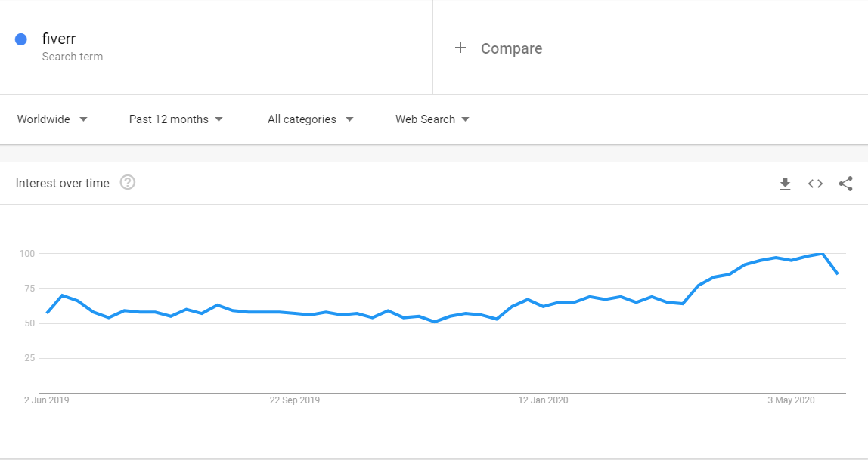Click the Interest over time heading

click(x=63, y=183)
